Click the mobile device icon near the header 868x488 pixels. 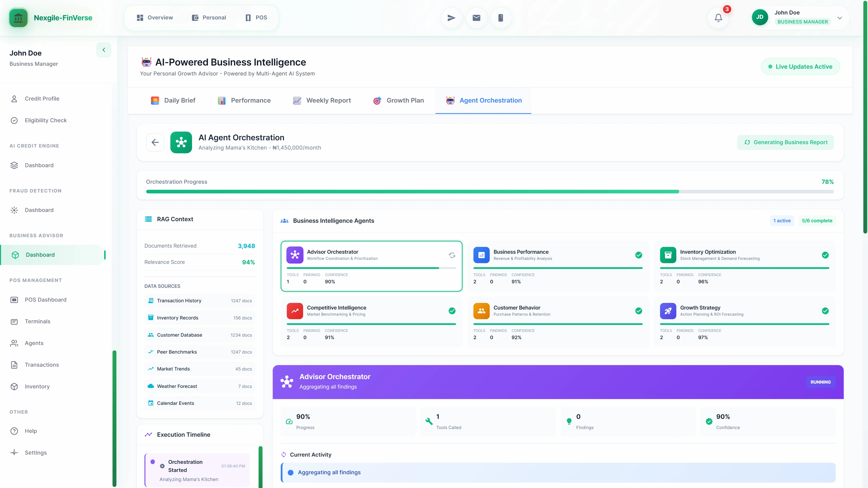[501, 18]
